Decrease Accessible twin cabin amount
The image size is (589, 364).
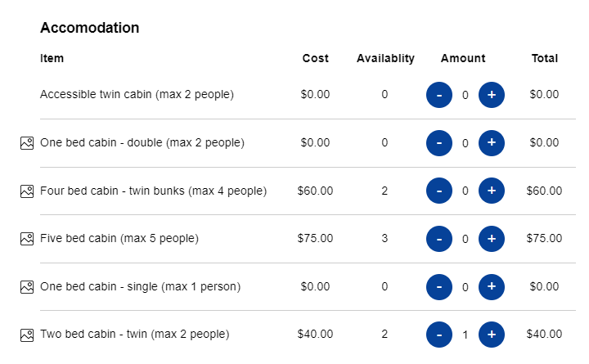[439, 95]
